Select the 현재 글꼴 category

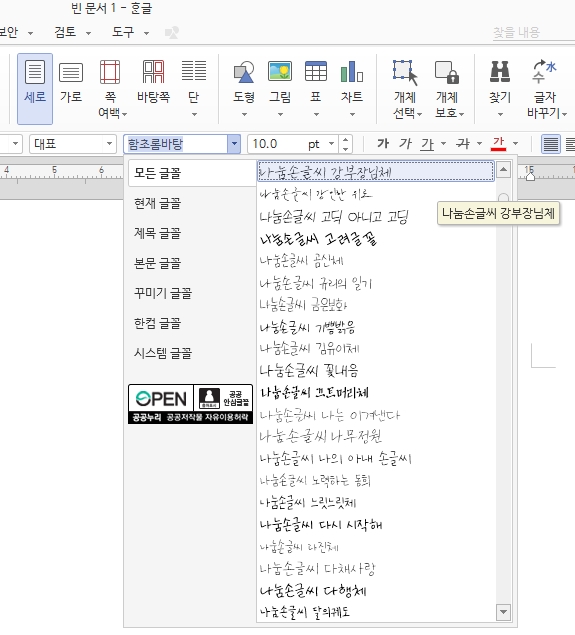click(x=192, y=203)
